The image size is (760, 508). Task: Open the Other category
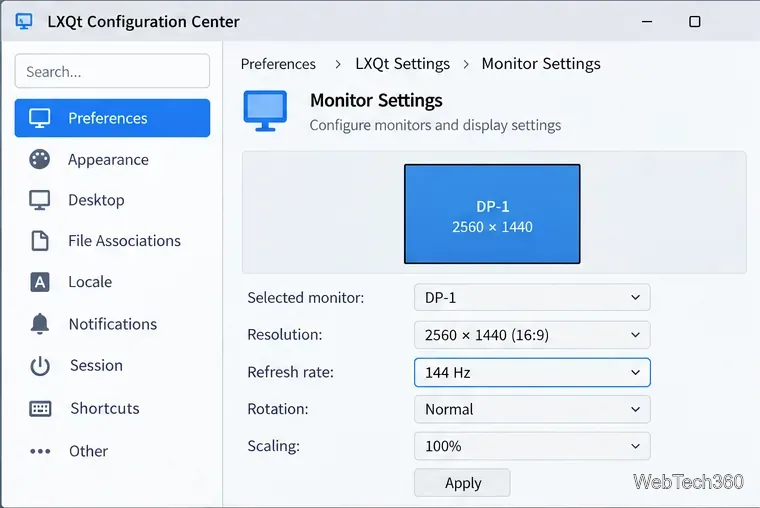pos(112,451)
